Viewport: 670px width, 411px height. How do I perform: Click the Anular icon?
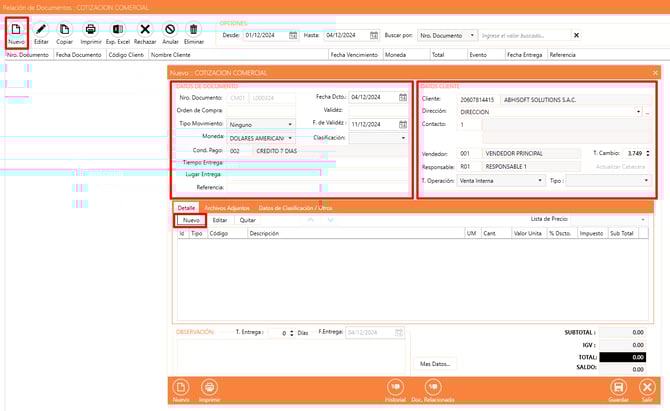click(x=170, y=29)
